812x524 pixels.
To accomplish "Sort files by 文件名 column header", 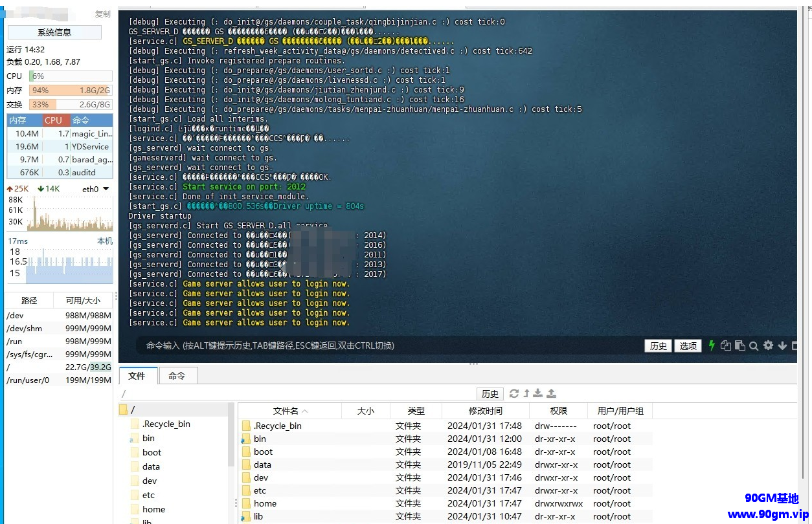I will tap(289, 411).
